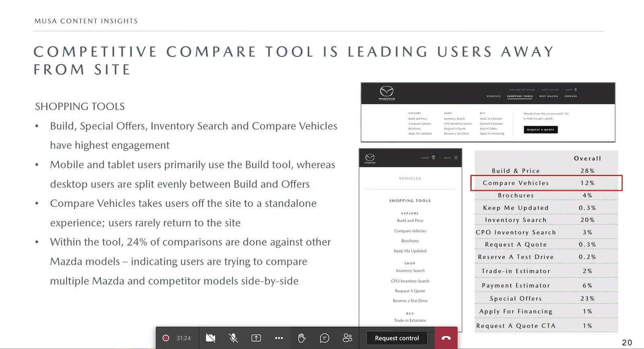
Task: Click the red recording indicator dot
Action: point(165,338)
